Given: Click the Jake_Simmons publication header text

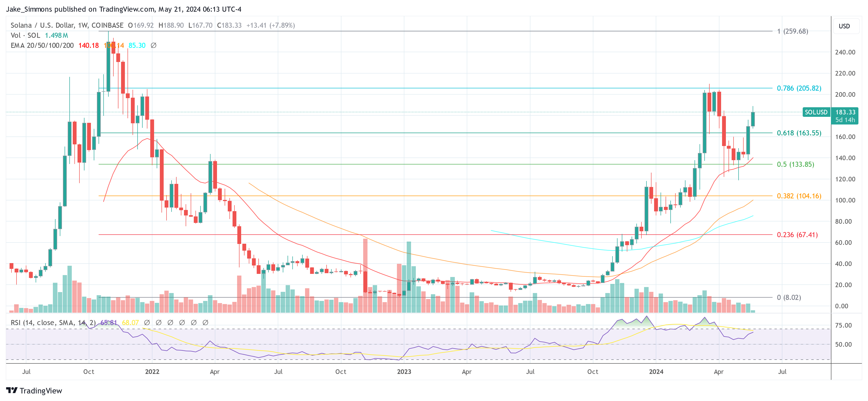Looking at the screenshot, I should (x=124, y=9).
